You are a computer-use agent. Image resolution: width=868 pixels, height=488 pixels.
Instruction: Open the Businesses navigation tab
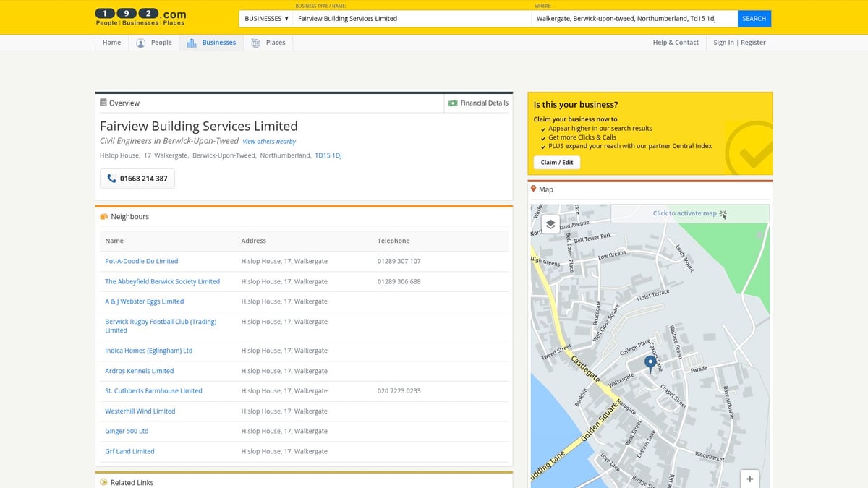211,43
